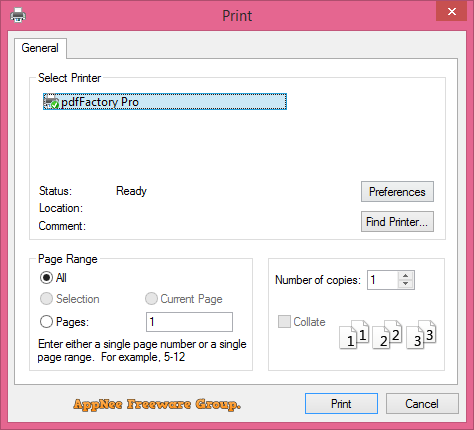Select the pdfFactory Pro printer icon

(51, 102)
